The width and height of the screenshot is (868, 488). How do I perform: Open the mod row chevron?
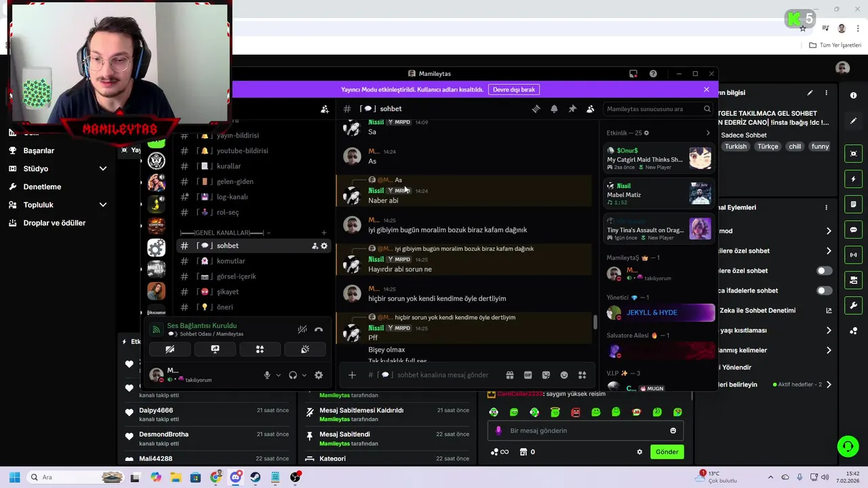pos(829,231)
